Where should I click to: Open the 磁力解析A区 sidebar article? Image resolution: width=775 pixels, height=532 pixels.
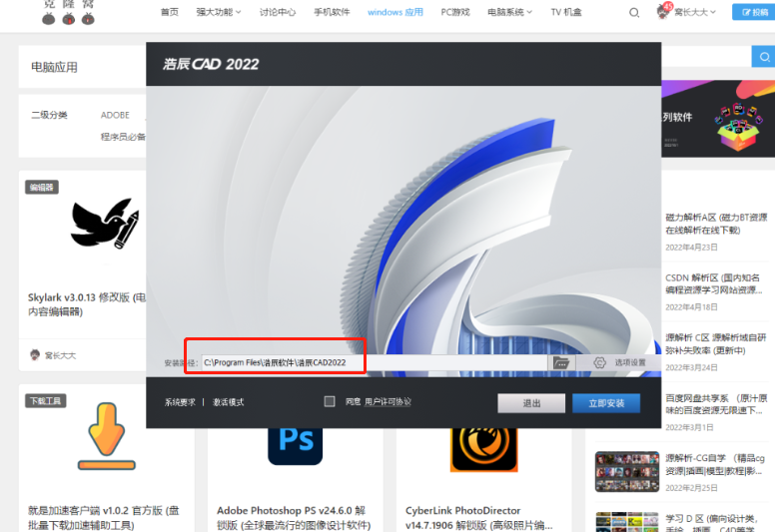[x=716, y=224]
